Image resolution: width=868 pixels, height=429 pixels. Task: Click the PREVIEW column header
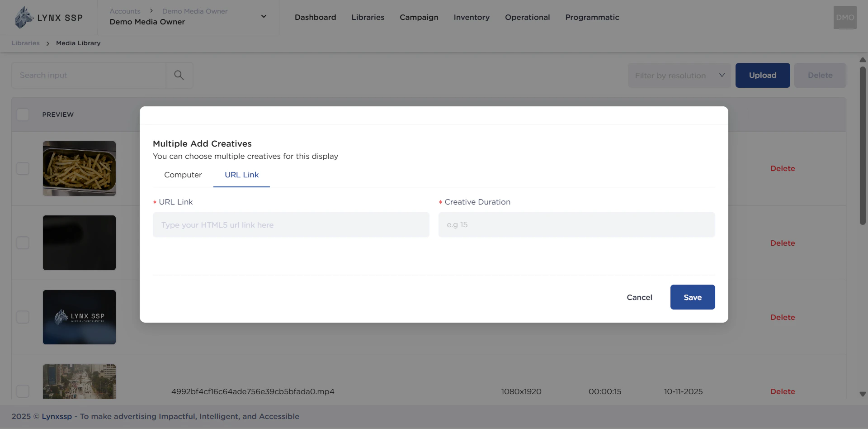[x=58, y=114]
